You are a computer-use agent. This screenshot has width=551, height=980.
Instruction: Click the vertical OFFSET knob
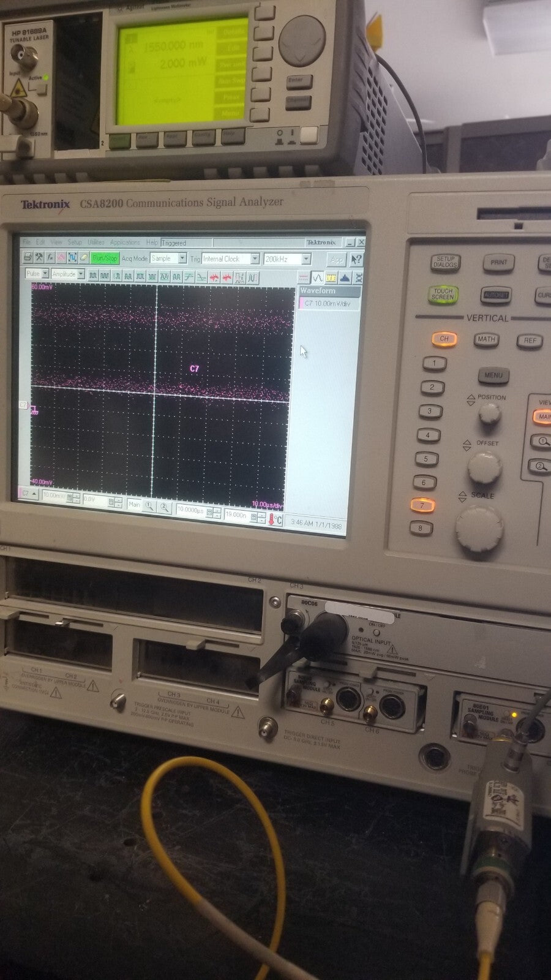click(x=485, y=467)
